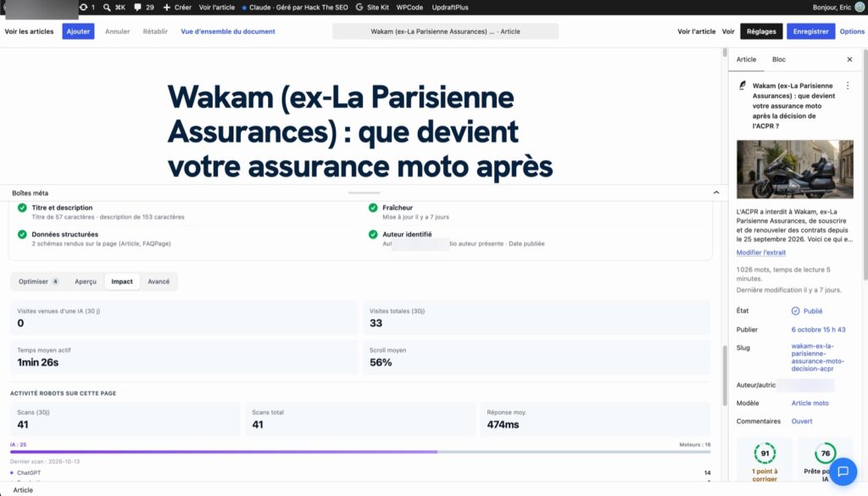Click the Visites venues d'une IA card

coord(184,318)
